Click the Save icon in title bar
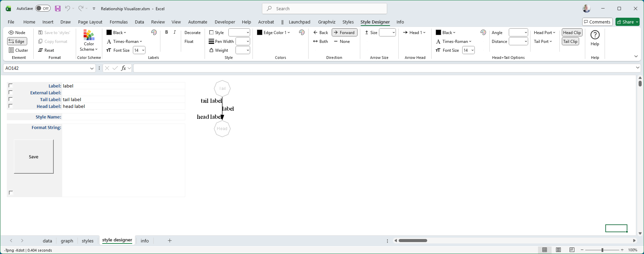This screenshot has height=254, width=644. (x=58, y=9)
